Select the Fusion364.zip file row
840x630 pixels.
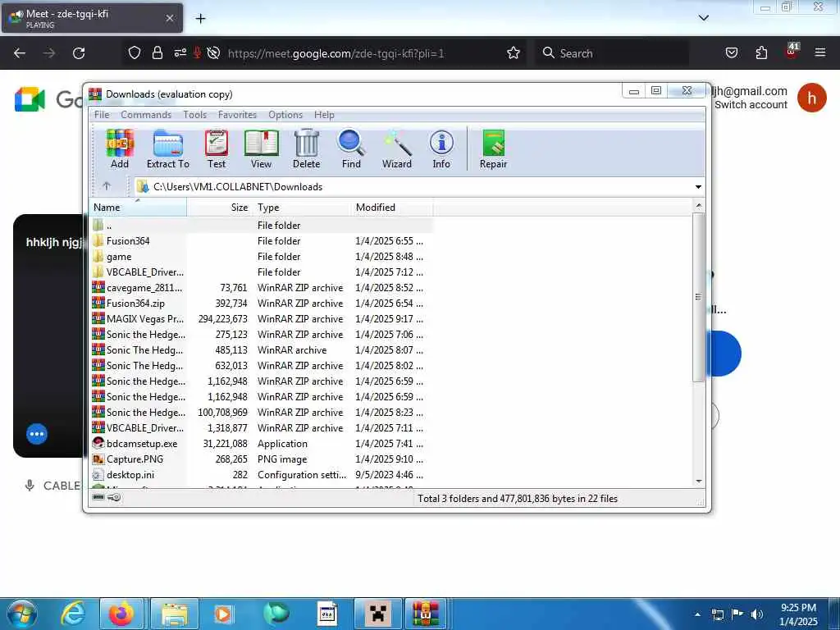262,304
